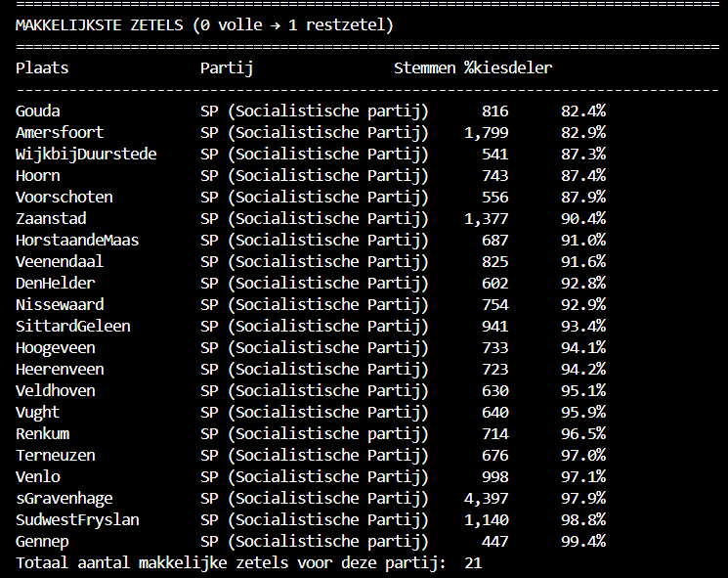Select the vote count 754

[x=494, y=305]
